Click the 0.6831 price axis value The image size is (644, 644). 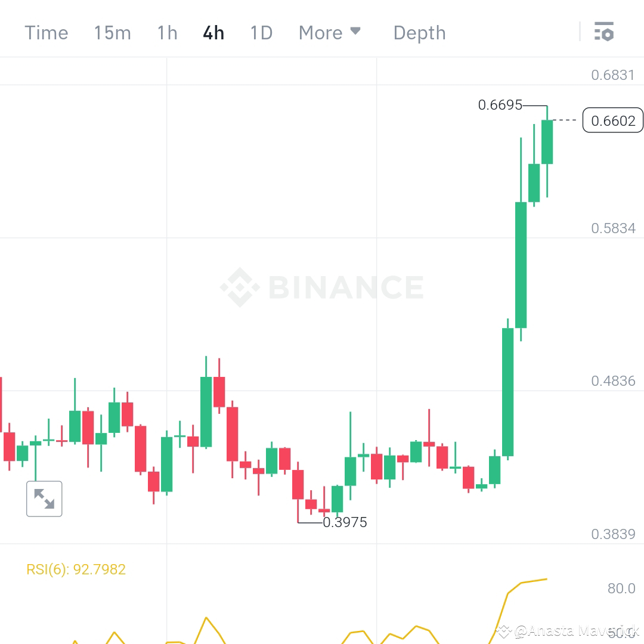pos(614,75)
